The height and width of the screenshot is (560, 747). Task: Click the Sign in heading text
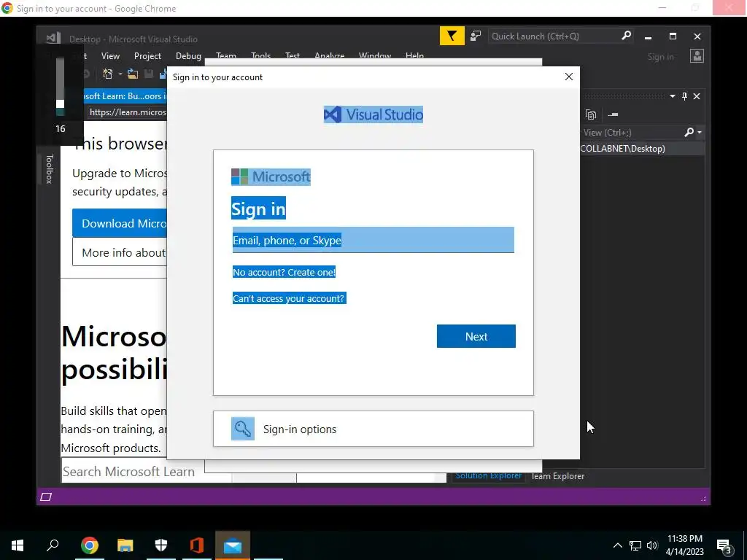coord(258,209)
